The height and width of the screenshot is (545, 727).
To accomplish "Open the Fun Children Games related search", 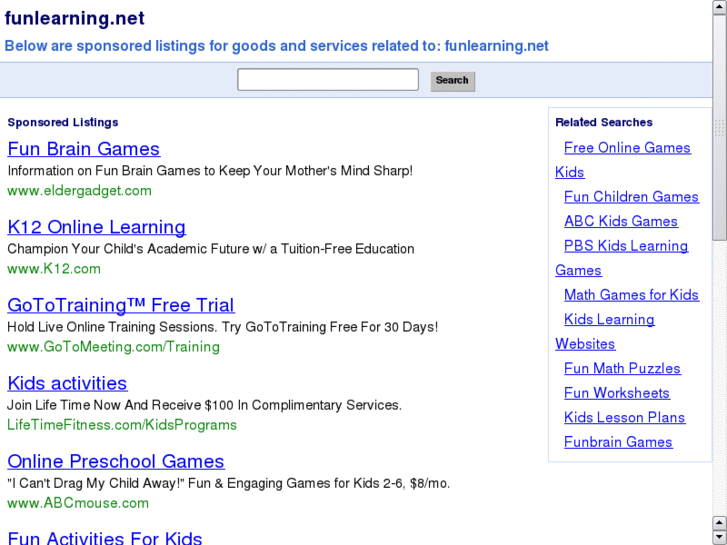I will 631,197.
